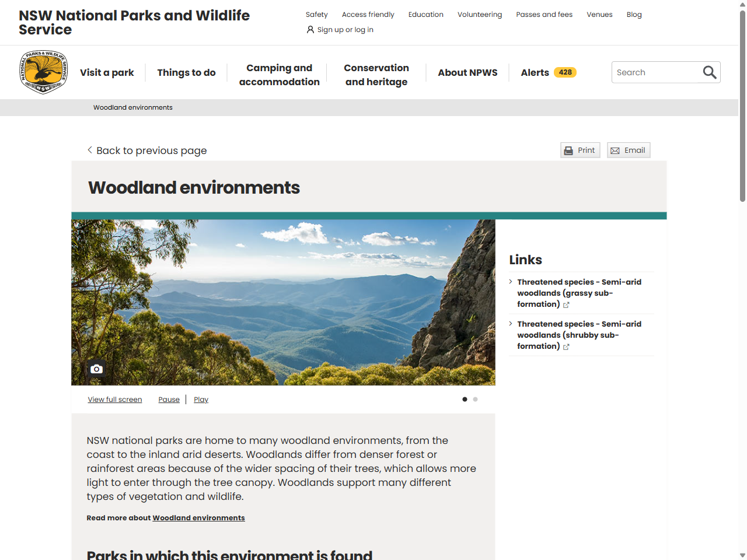Open Print using the printer icon

(569, 150)
